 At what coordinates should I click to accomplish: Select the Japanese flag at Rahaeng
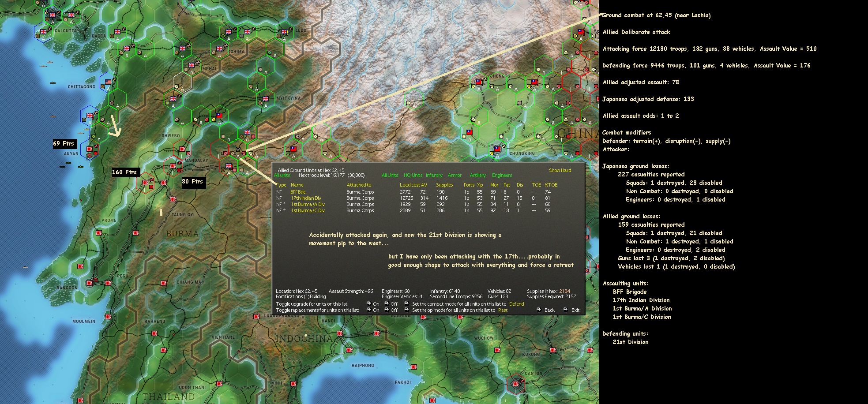pos(155,333)
